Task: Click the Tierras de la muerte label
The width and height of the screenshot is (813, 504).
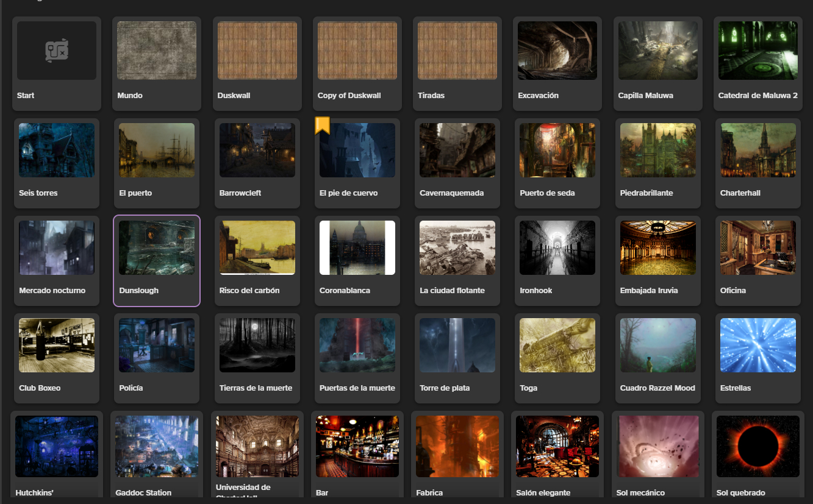Action: (256, 388)
